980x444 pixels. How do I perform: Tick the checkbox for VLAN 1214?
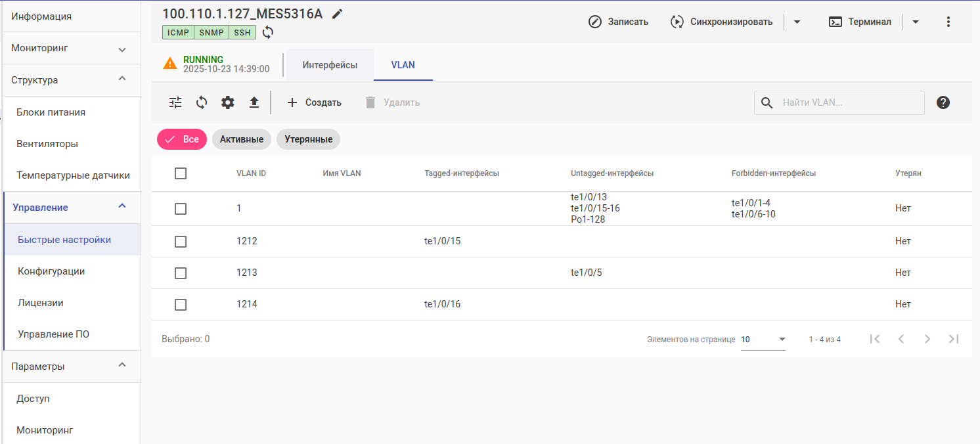coord(181,305)
